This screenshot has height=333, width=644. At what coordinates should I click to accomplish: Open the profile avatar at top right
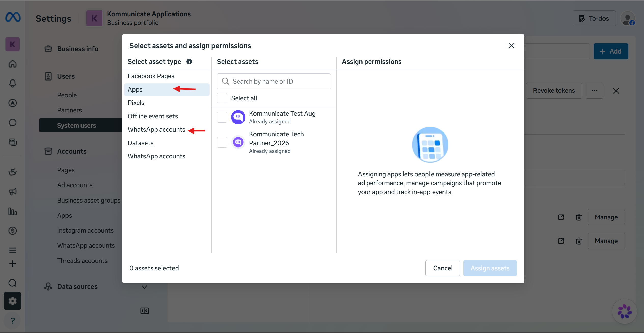[x=628, y=19]
